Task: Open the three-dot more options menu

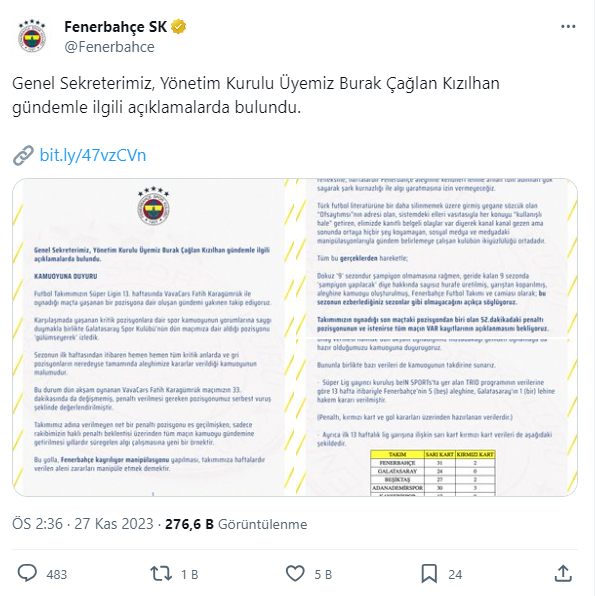Action: pos(568,27)
